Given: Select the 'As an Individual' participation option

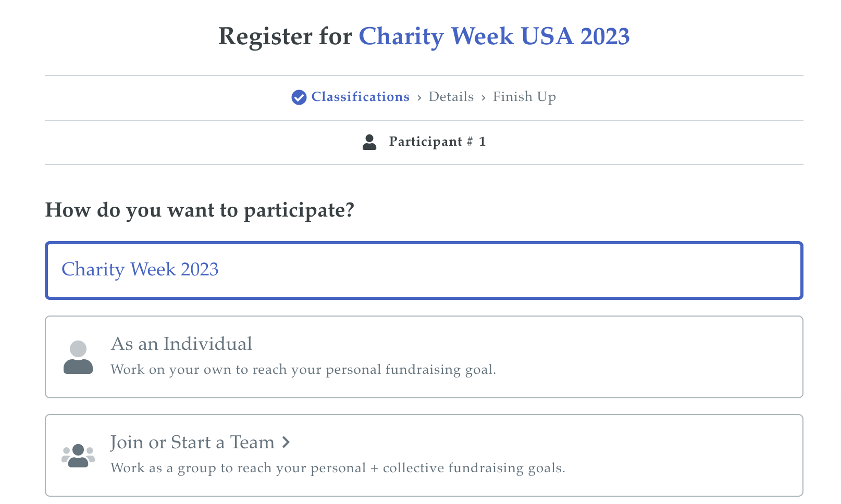Looking at the screenshot, I should coord(425,356).
